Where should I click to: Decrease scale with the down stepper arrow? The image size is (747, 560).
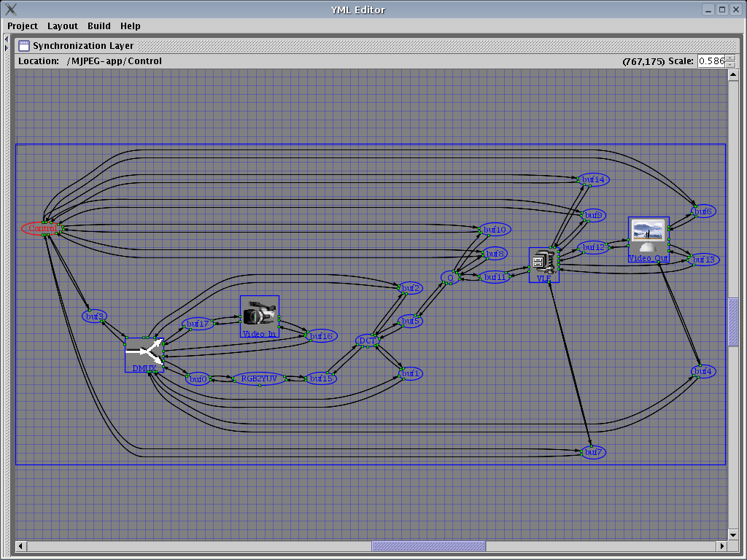click(730, 65)
